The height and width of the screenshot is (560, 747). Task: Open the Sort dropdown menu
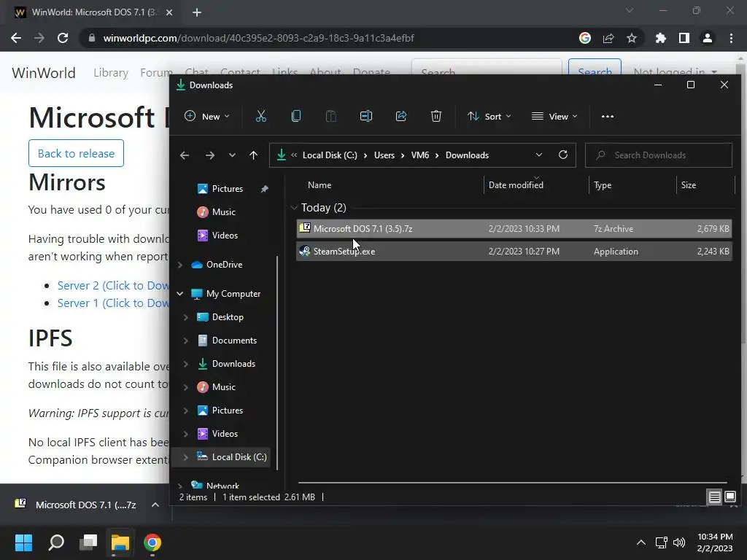[489, 116]
